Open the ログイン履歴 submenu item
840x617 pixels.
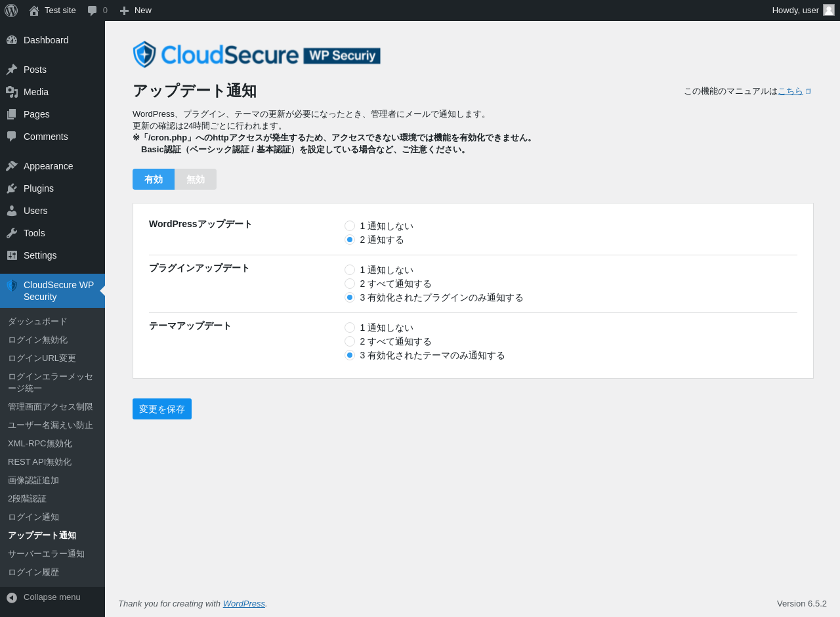(x=33, y=572)
